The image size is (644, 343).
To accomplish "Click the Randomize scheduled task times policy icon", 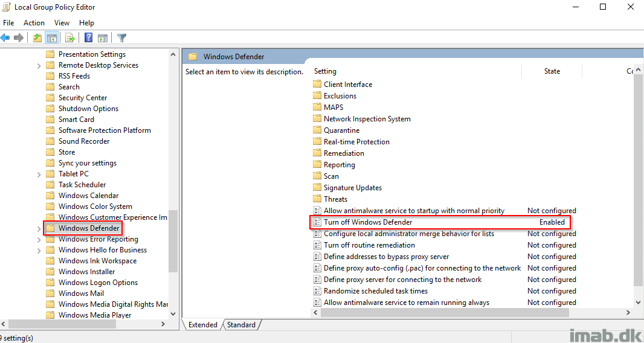I will pyautogui.click(x=317, y=291).
